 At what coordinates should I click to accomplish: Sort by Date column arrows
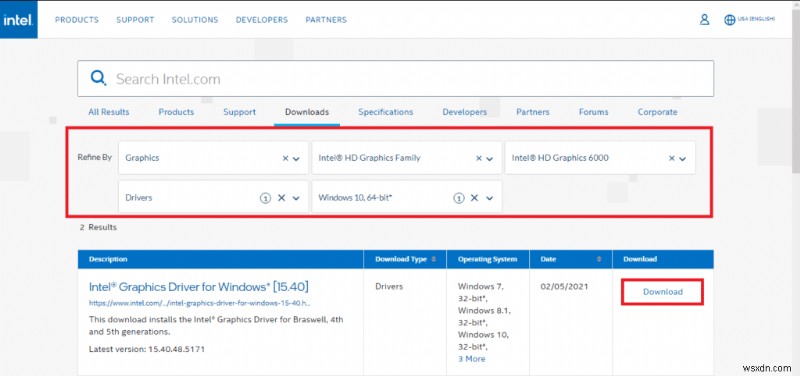tap(599, 259)
